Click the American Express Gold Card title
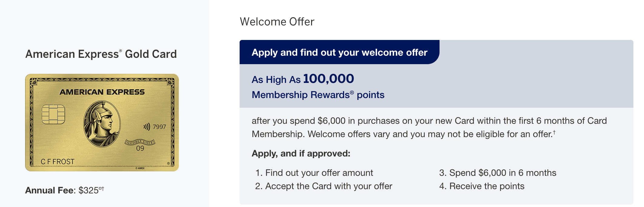This screenshot has width=644, height=207. click(x=101, y=54)
